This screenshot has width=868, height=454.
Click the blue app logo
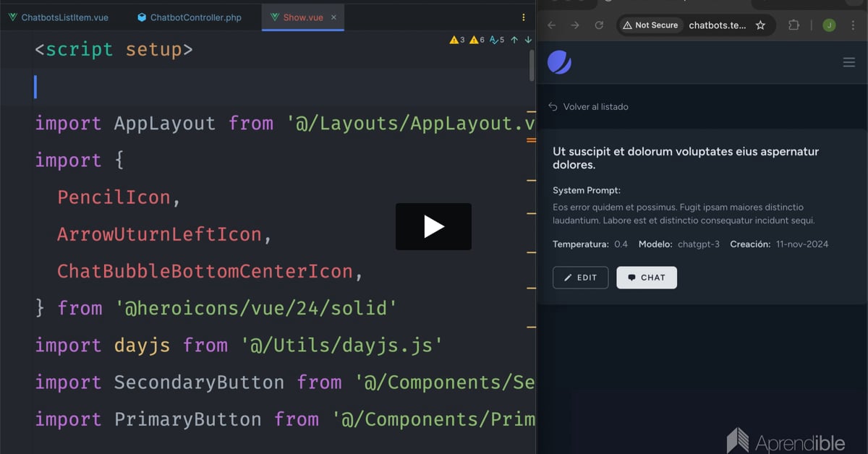click(559, 63)
